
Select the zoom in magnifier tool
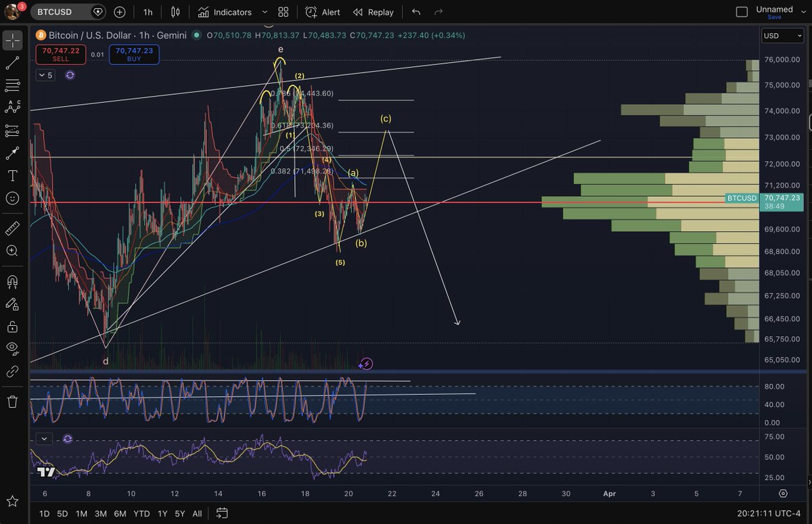[12, 251]
